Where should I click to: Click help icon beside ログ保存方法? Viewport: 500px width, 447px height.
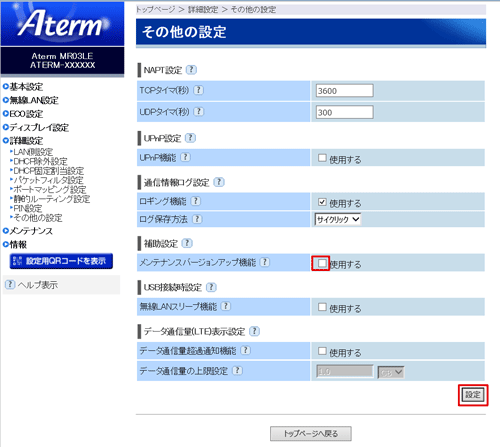197,219
